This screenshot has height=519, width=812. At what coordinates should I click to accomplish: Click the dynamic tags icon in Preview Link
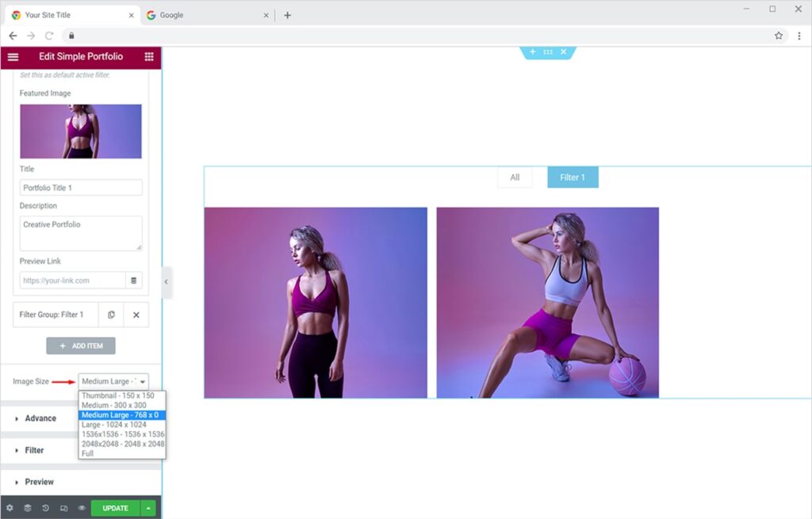tap(134, 280)
